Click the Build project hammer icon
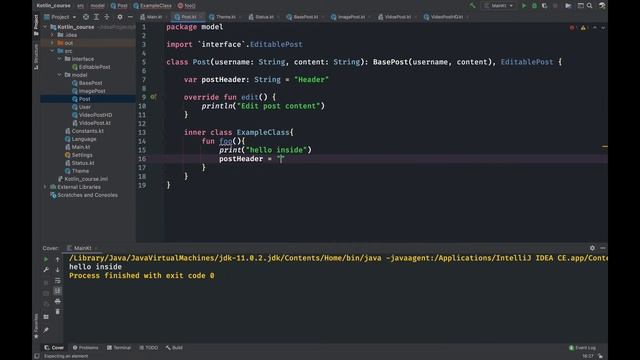 pyautogui.click(x=473, y=6)
